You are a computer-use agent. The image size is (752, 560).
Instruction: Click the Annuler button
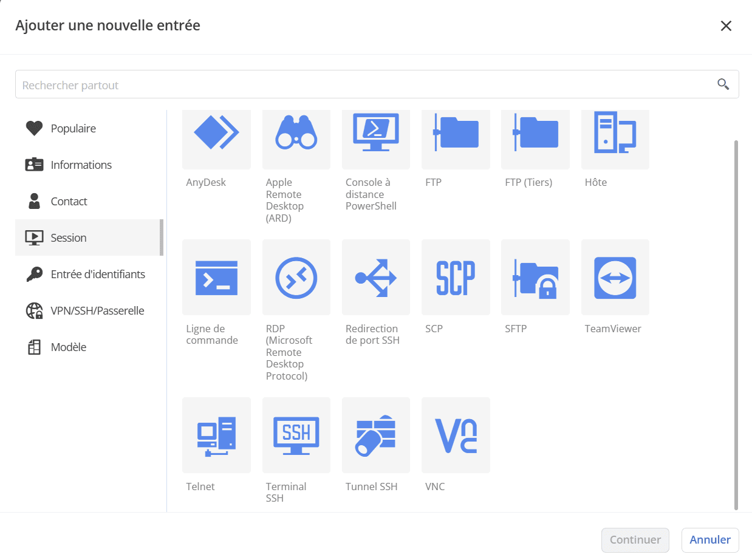(710, 540)
